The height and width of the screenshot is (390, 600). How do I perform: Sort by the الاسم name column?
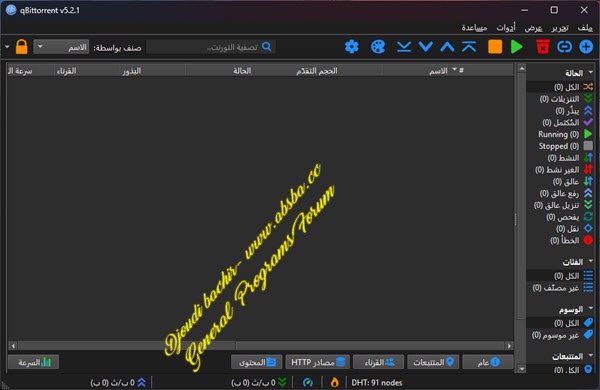pos(438,71)
